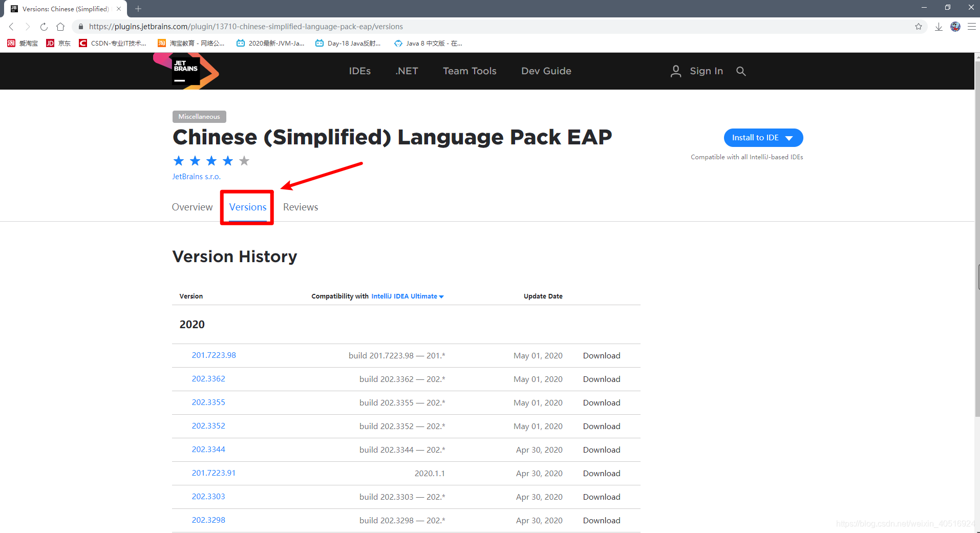Open the IntelliJ IDEA Ultimate compatibility dropdown
Screen dimensions: 980x533
(x=408, y=296)
